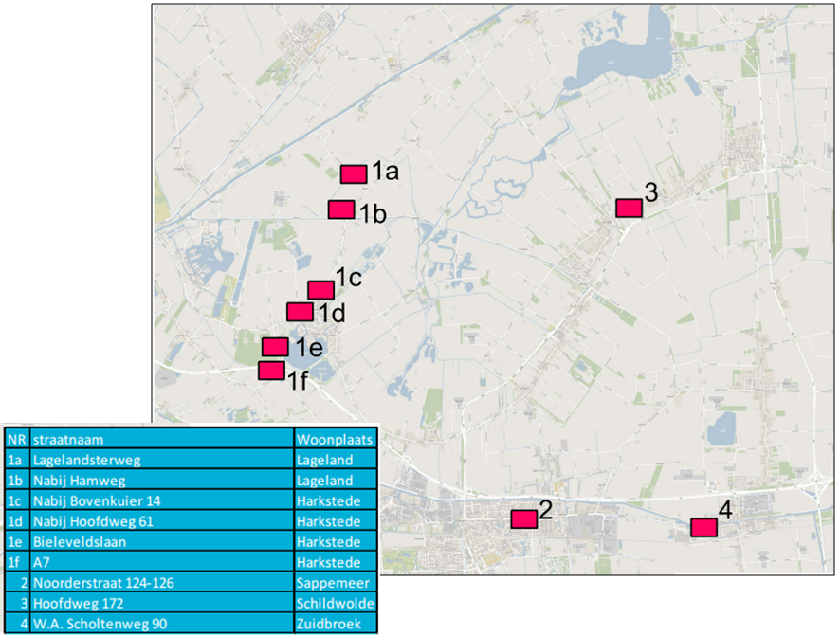Click the map label '1d' beside marker

[332, 313]
